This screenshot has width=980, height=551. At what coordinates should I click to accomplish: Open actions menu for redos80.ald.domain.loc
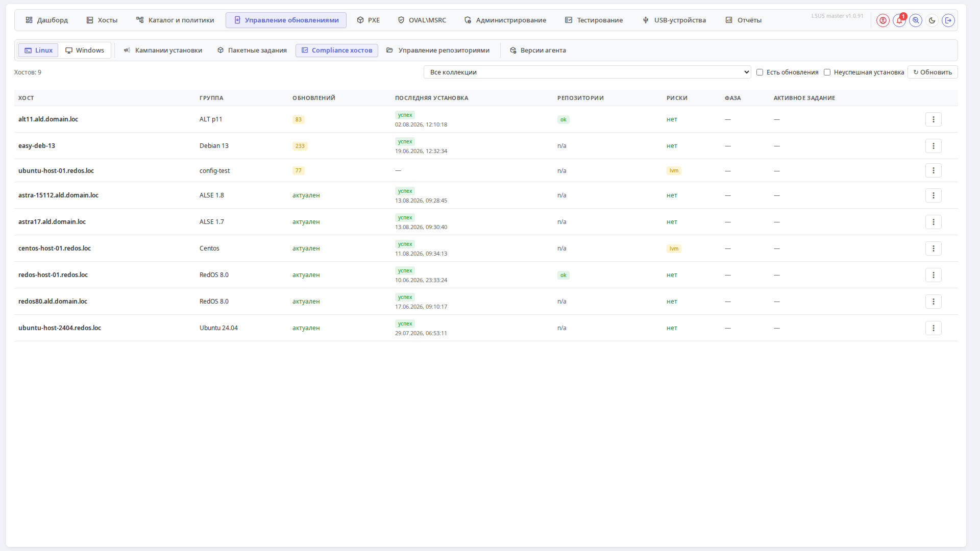934,302
